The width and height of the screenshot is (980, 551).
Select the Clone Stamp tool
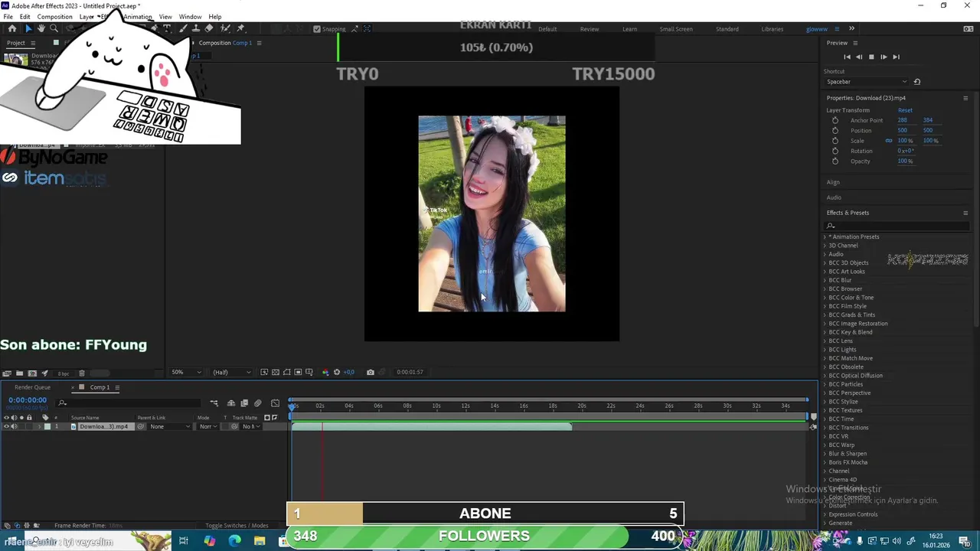click(196, 28)
